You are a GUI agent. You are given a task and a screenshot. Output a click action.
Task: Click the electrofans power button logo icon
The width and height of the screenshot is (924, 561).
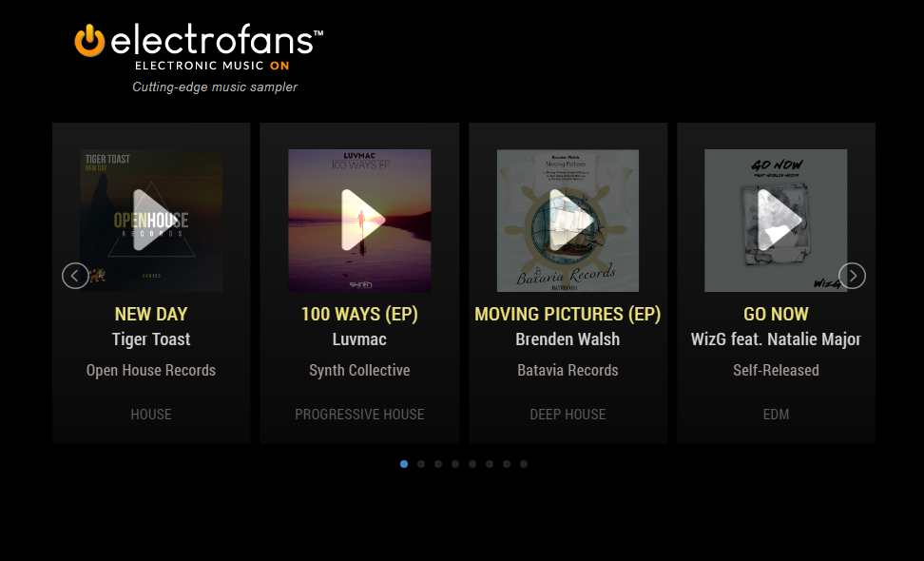(x=89, y=41)
